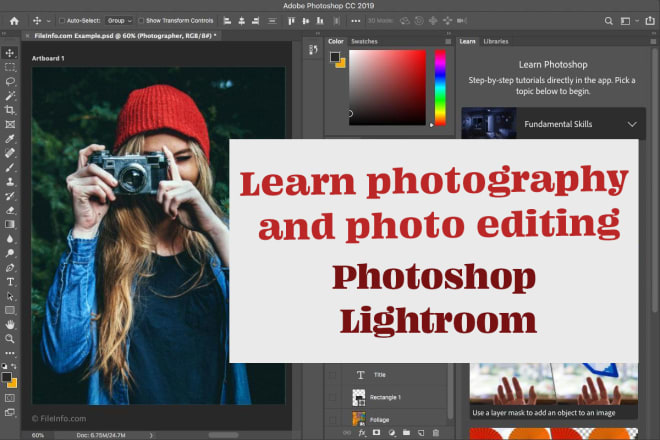Click the Create new layer icon
The width and height of the screenshot is (660, 440).
(x=421, y=432)
